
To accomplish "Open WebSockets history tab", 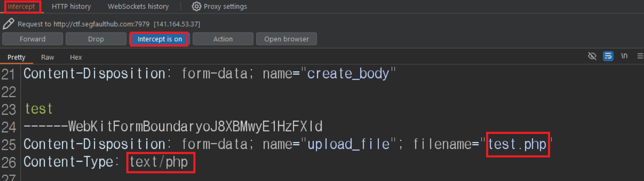I will pos(138,6).
